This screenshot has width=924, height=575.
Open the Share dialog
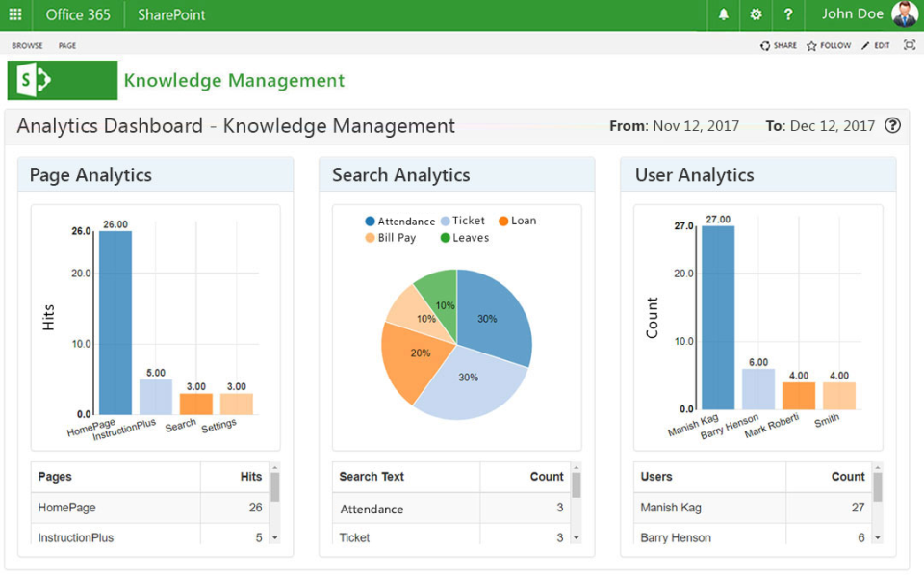778,44
